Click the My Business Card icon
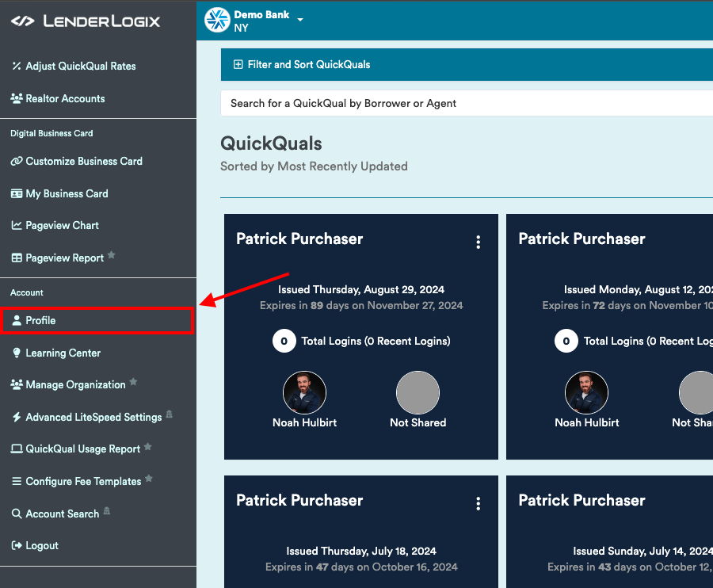713x588 pixels. click(x=17, y=194)
